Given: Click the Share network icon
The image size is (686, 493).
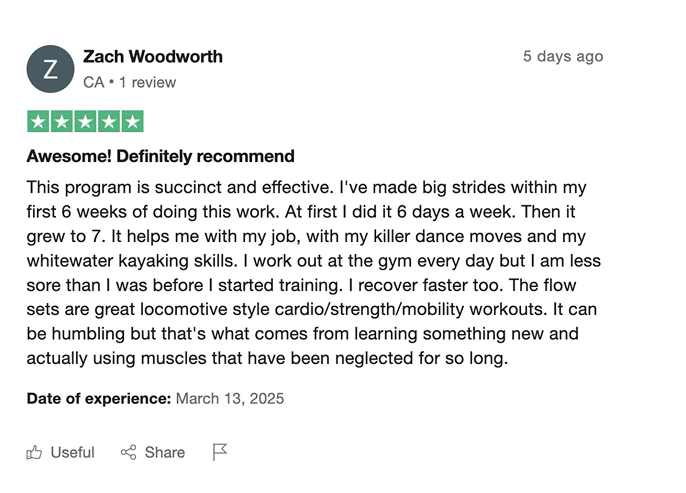Looking at the screenshot, I should 128,452.
